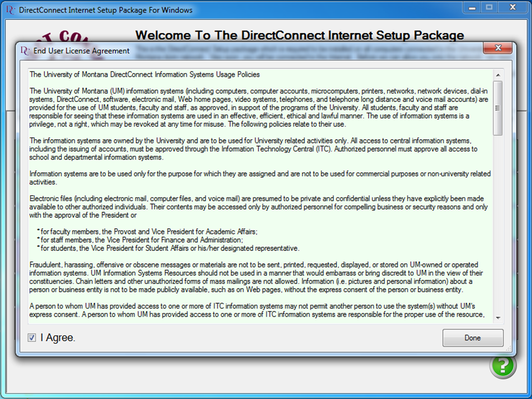Click the 'I Agree.' label text
Viewport: 532px width, 399px height.
(58, 337)
